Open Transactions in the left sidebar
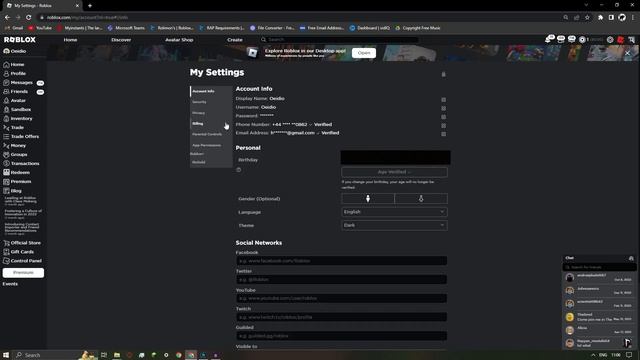 21,163
